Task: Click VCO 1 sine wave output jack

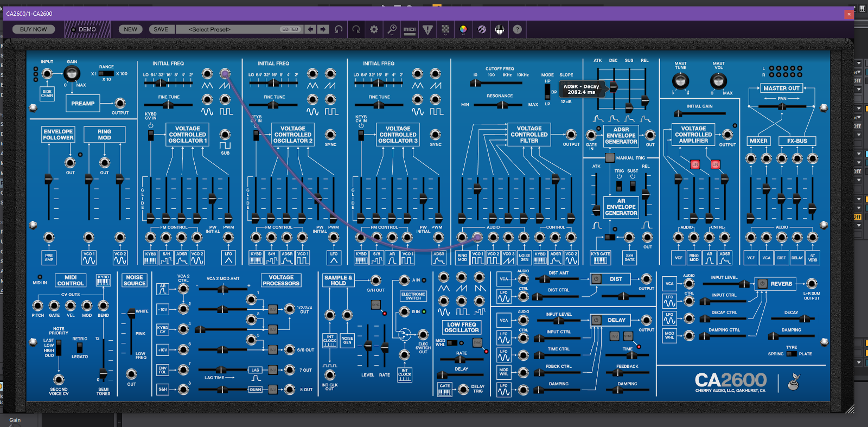Action: pyautogui.click(x=207, y=99)
